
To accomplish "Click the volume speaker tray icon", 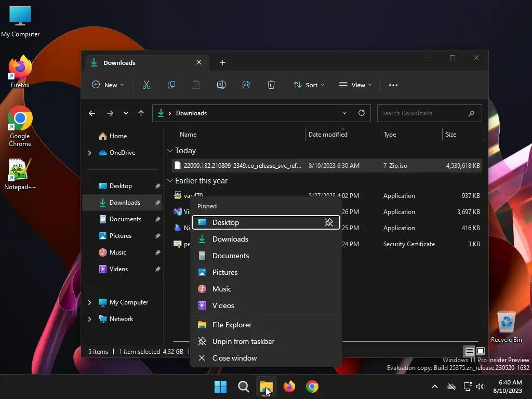I will (x=480, y=387).
